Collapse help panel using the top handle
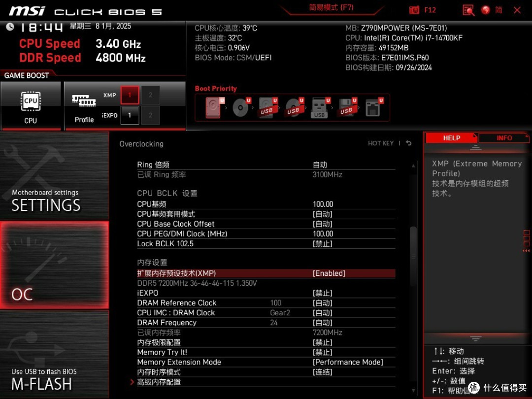 click(476, 148)
